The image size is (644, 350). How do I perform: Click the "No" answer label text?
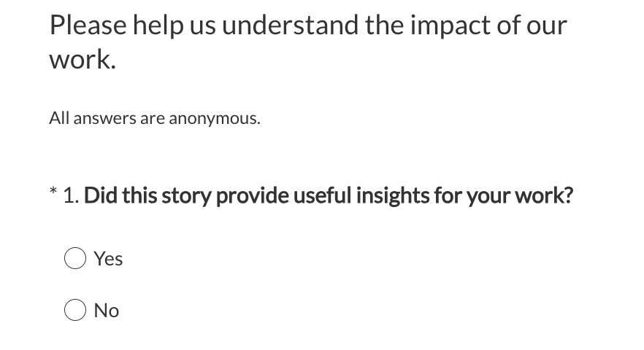tap(107, 311)
